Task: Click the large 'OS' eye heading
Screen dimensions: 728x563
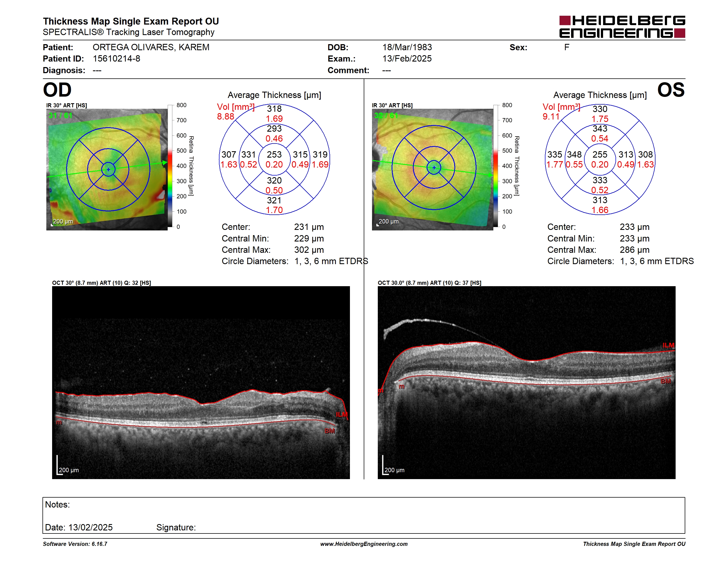Action: pos(671,90)
